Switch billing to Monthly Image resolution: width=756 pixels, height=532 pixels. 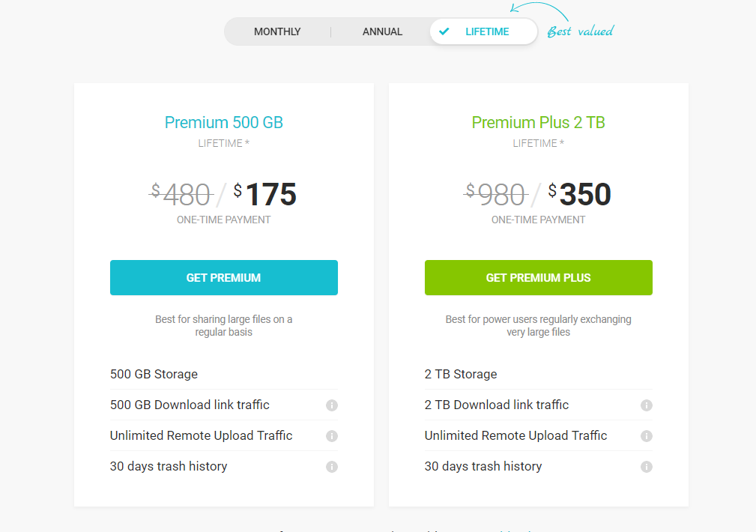pos(277,31)
